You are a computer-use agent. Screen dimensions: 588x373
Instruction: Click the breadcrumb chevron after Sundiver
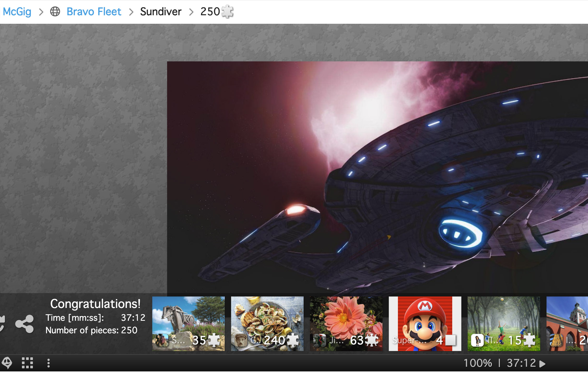click(x=191, y=12)
